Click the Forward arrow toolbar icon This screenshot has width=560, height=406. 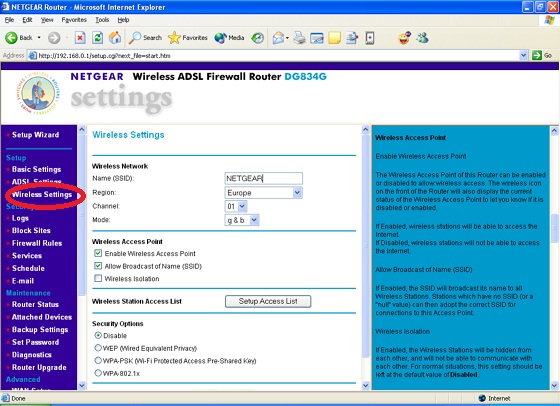[54, 37]
